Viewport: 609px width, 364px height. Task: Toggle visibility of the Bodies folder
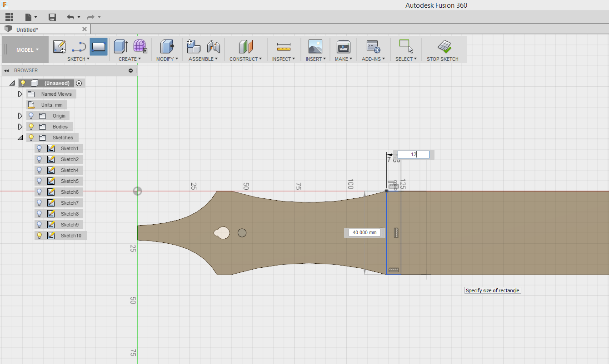click(31, 127)
